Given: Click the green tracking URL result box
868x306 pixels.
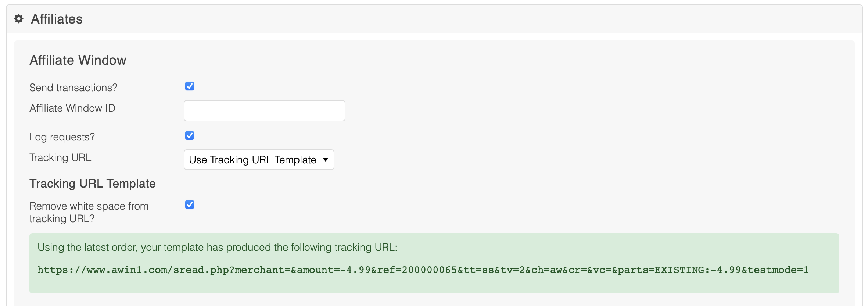Looking at the screenshot, I should coord(434,263).
